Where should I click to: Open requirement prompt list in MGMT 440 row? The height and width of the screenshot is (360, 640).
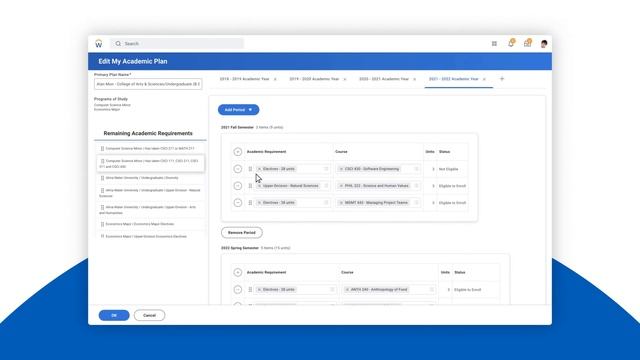[326, 202]
